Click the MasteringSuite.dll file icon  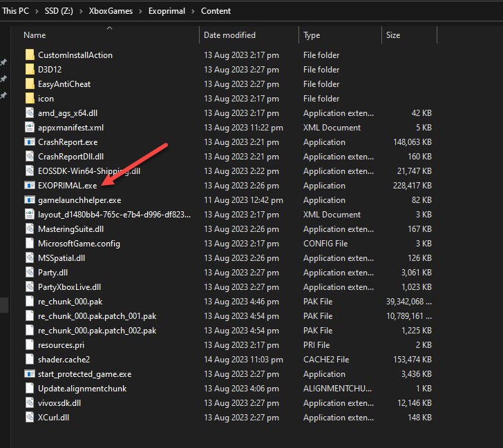point(30,228)
